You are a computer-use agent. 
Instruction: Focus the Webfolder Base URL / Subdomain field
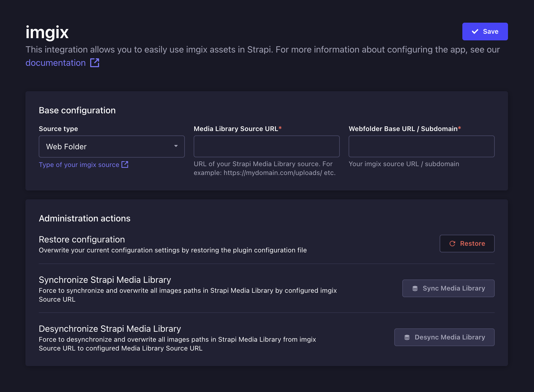(421, 147)
